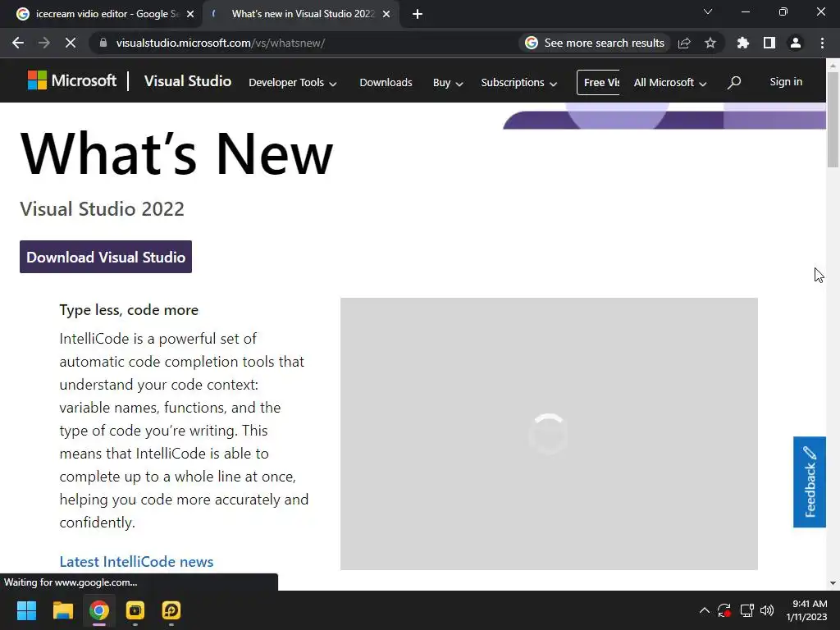Open the clock and date
The width and height of the screenshot is (840, 630).
coord(807,610)
